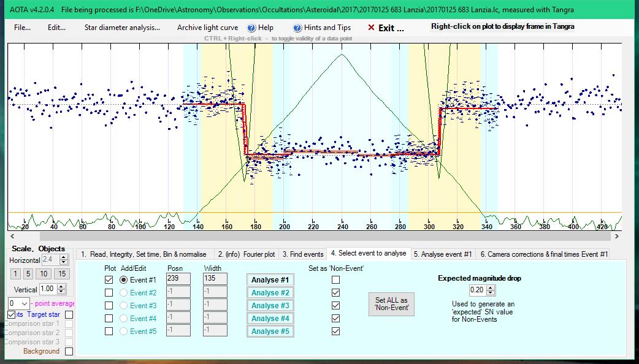Switch to the Fourier plot tab
This screenshot has width=639, height=364.
[246, 254]
